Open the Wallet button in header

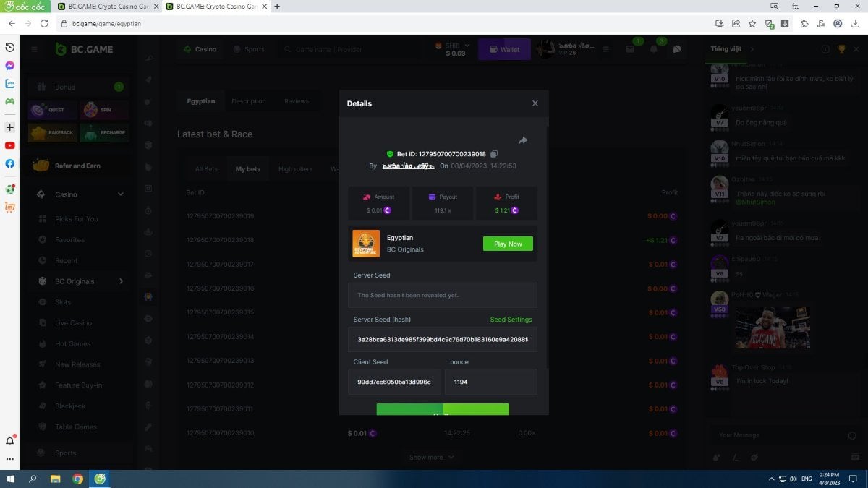pyautogui.click(x=504, y=50)
